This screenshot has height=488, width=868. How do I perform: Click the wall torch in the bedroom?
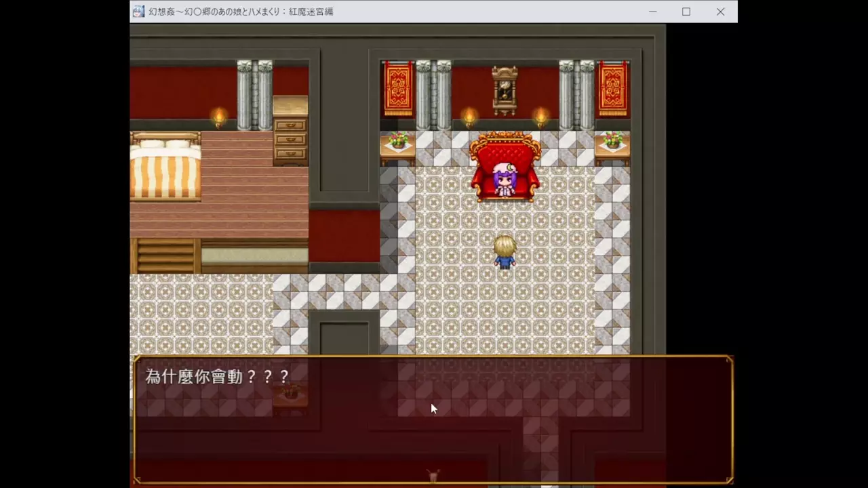pos(218,117)
